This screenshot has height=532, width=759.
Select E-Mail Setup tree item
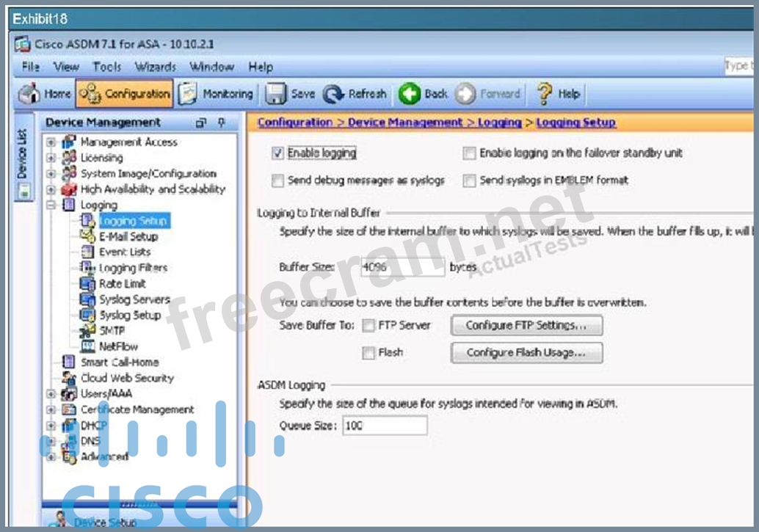[128, 236]
